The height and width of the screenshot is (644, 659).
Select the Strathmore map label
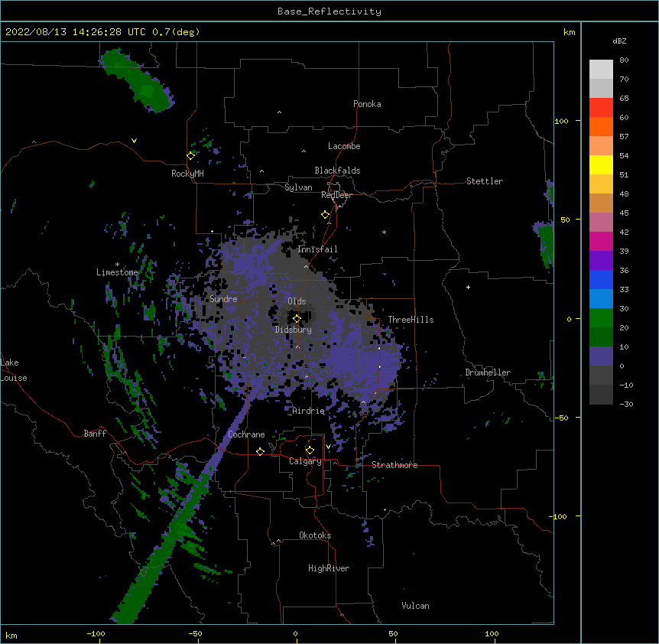tap(394, 465)
